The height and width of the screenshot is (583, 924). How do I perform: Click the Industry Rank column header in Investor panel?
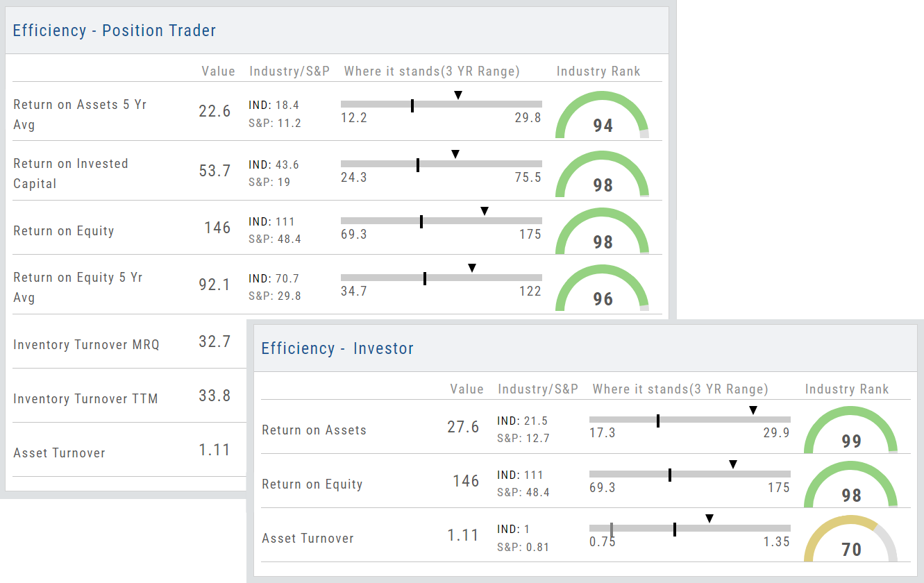[x=847, y=389]
